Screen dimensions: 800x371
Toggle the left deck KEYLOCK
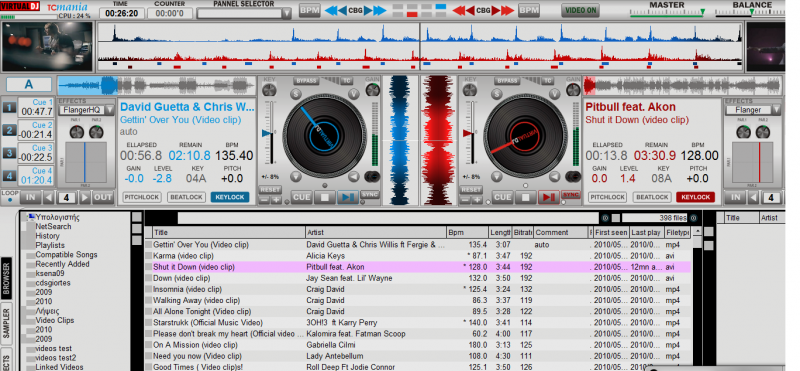[x=230, y=197]
